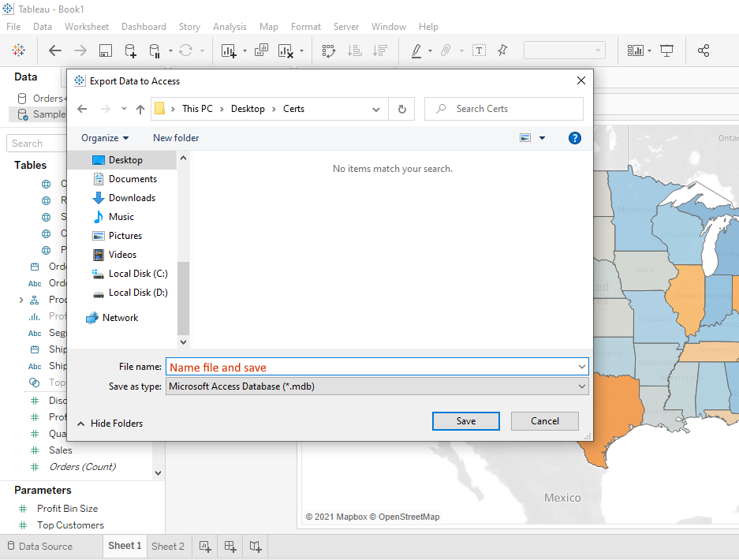The width and height of the screenshot is (739, 560).
Task: Click the Redo forward arrow in Tableau toolbar
Action: pos(80,50)
